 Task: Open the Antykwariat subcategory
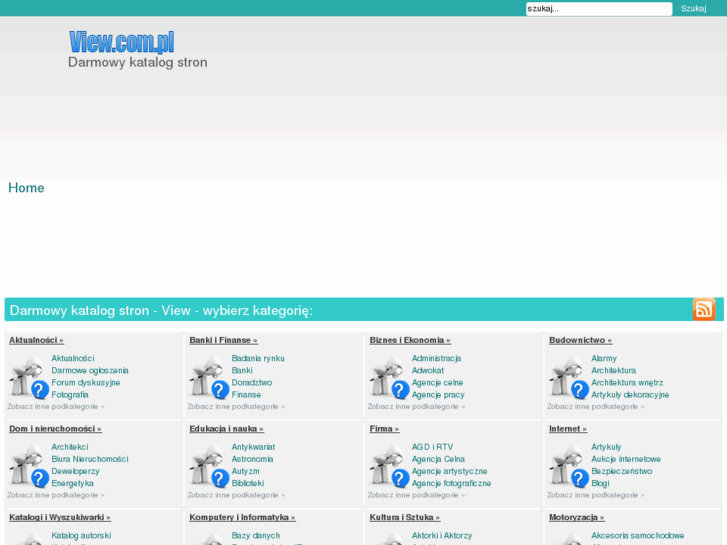pyautogui.click(x=253, y=447)
